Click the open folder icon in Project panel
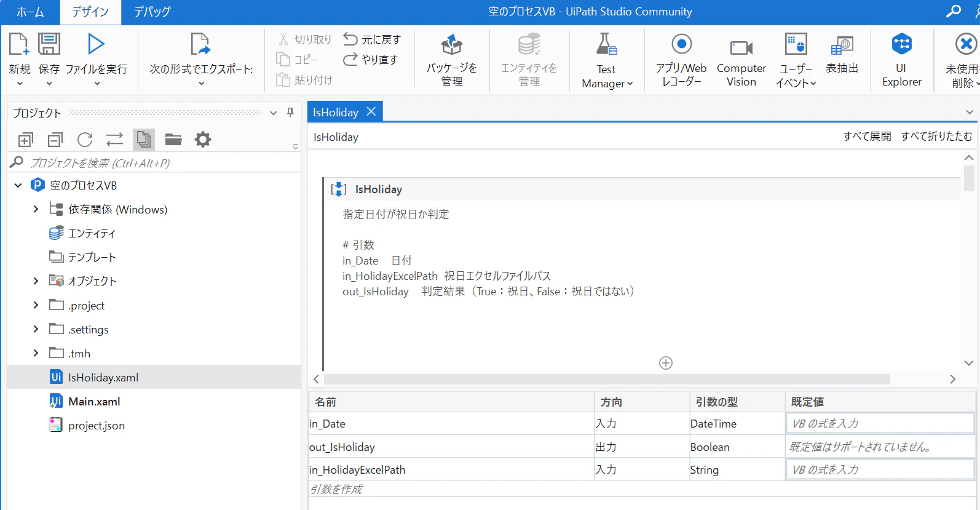 coord(173,140)
